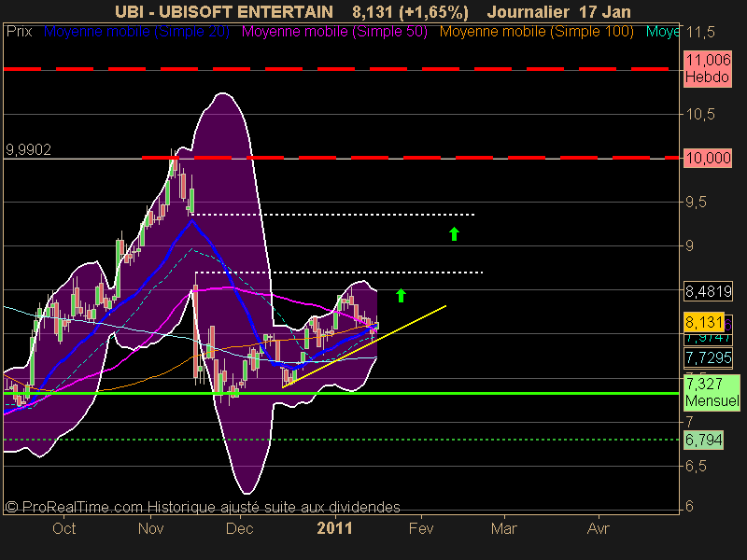
Task: Open the Moyenne mobile (Simple 100) legend entry
Action: click(536, 32)
